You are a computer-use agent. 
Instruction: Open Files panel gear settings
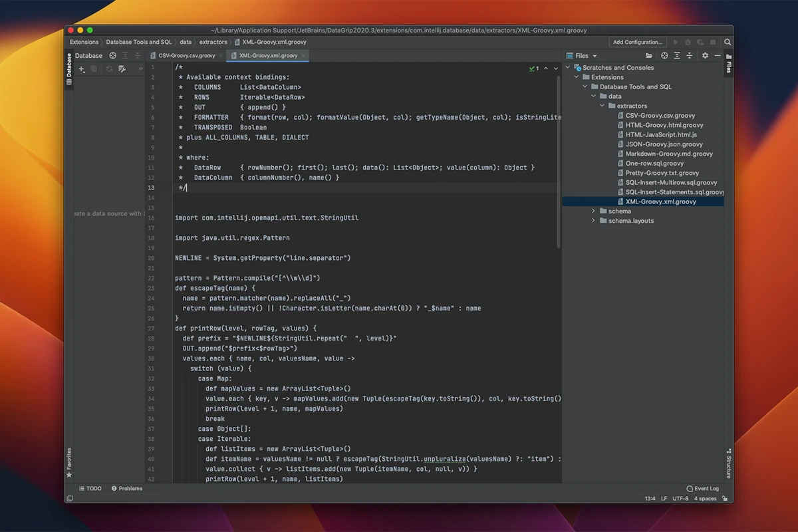(705, 56)
